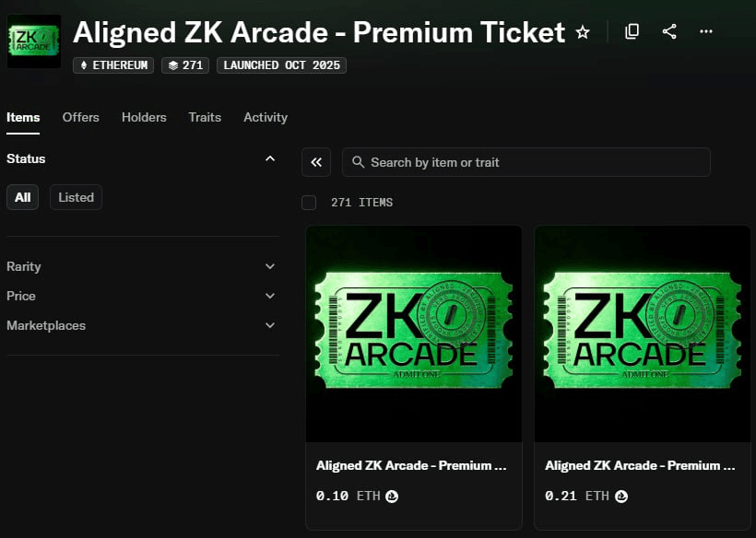Viewport: 756px width, 538px height.
Task: Expand the Price filter section
Action: click(270, 296)
